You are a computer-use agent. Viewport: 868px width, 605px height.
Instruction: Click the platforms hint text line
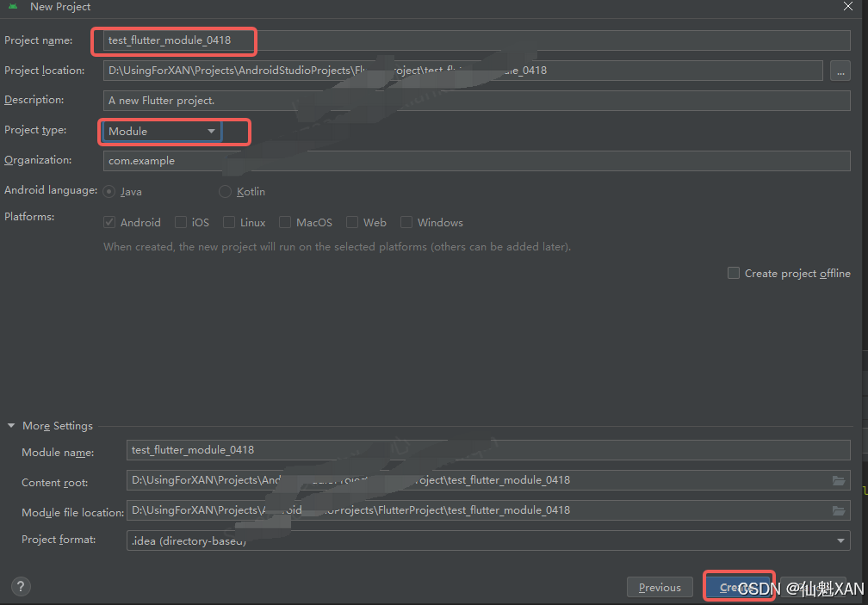point(338,247)
